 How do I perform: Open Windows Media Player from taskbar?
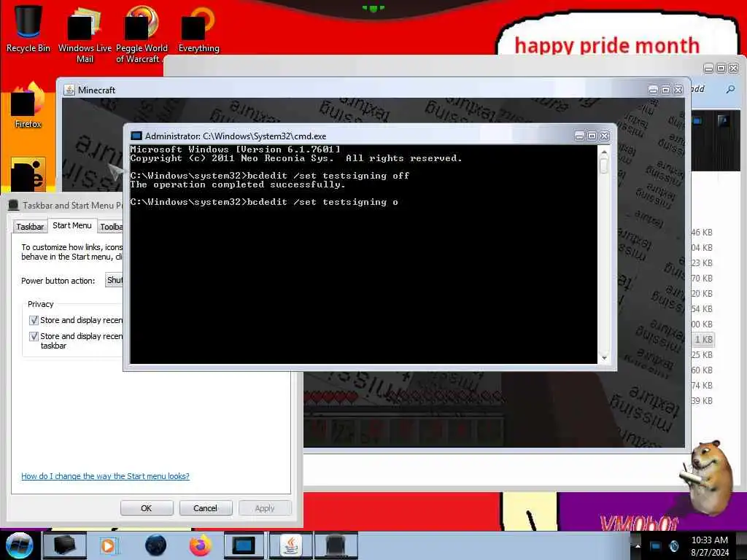tap(108, 545)
